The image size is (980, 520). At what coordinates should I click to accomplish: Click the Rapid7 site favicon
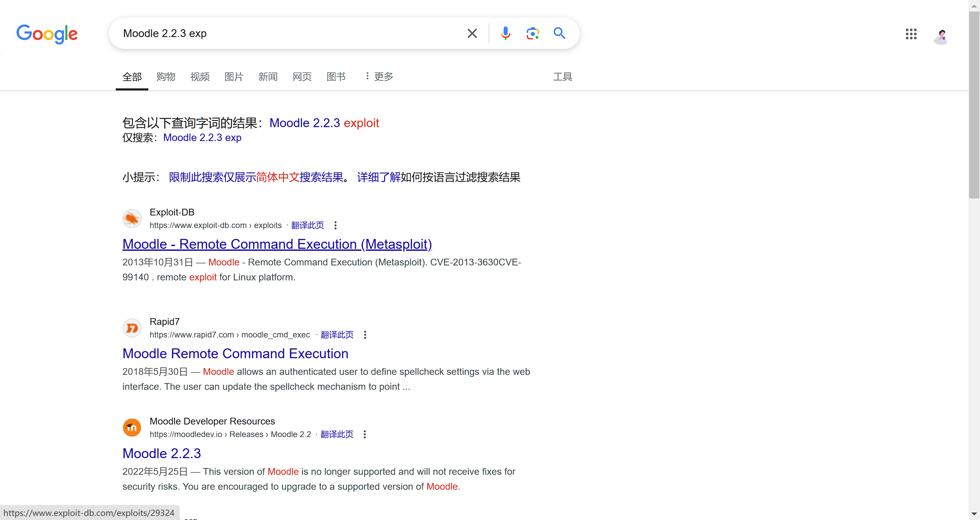coord(132,328)
